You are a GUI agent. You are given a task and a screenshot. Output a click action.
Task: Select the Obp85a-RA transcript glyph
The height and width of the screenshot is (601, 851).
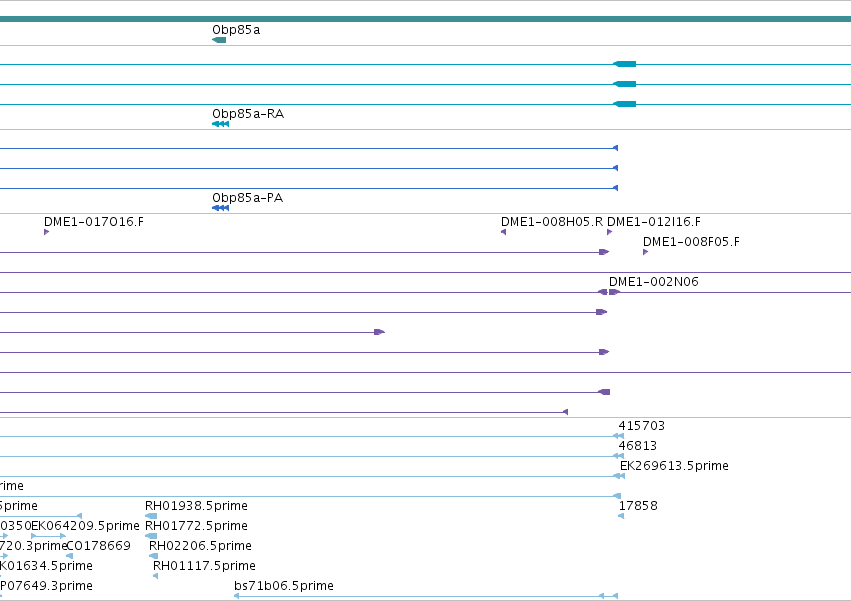tap(220, 124)
